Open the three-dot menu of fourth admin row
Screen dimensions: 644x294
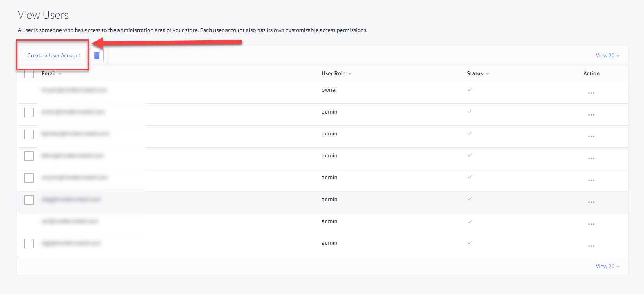[591, 180]
